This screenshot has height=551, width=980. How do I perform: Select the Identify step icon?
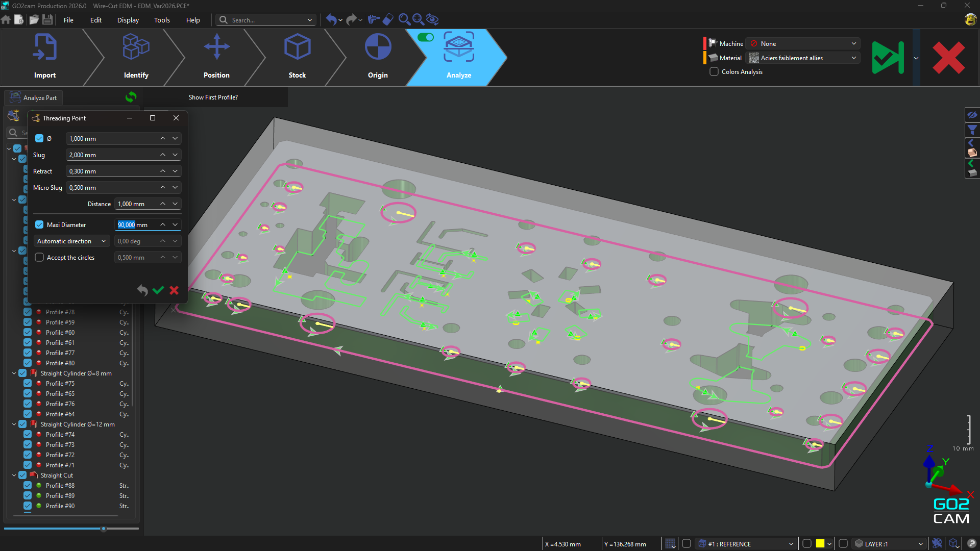point(136,47)
